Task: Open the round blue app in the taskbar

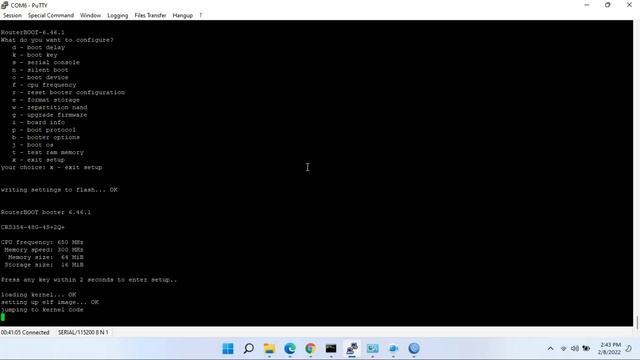Action: [414, 349]
